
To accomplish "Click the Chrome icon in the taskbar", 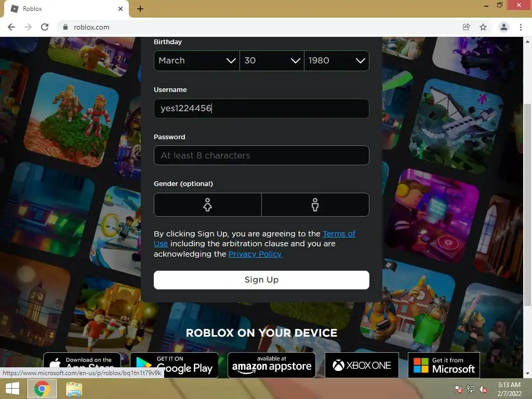I will click(42, 389).
